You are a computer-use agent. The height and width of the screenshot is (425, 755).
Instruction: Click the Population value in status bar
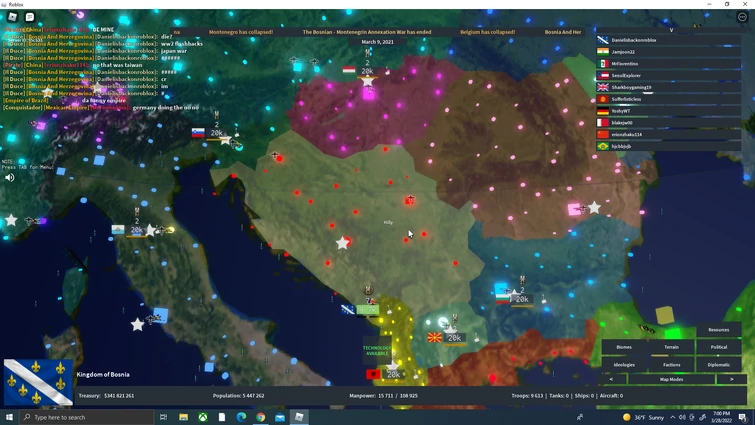tap(238, 396)
